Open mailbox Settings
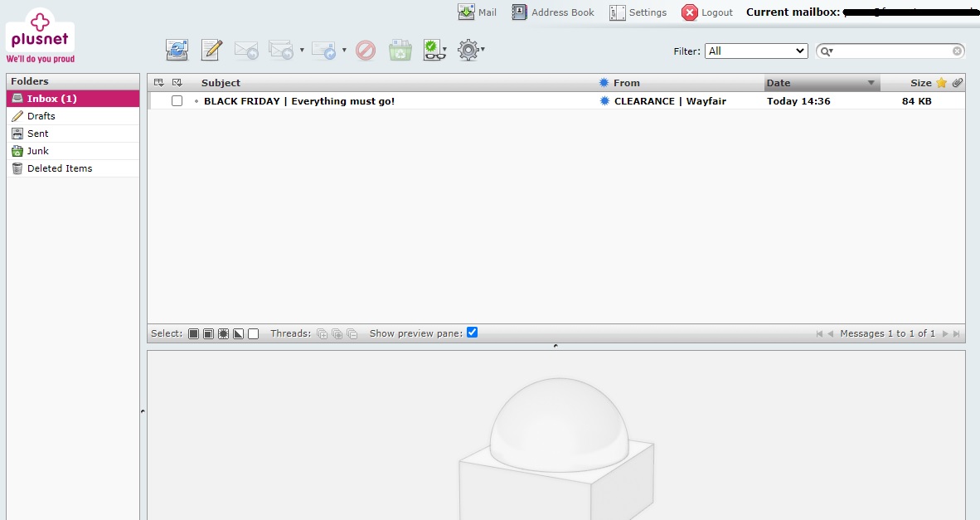Viewport: 980px width, 520px height. point(638,12)
